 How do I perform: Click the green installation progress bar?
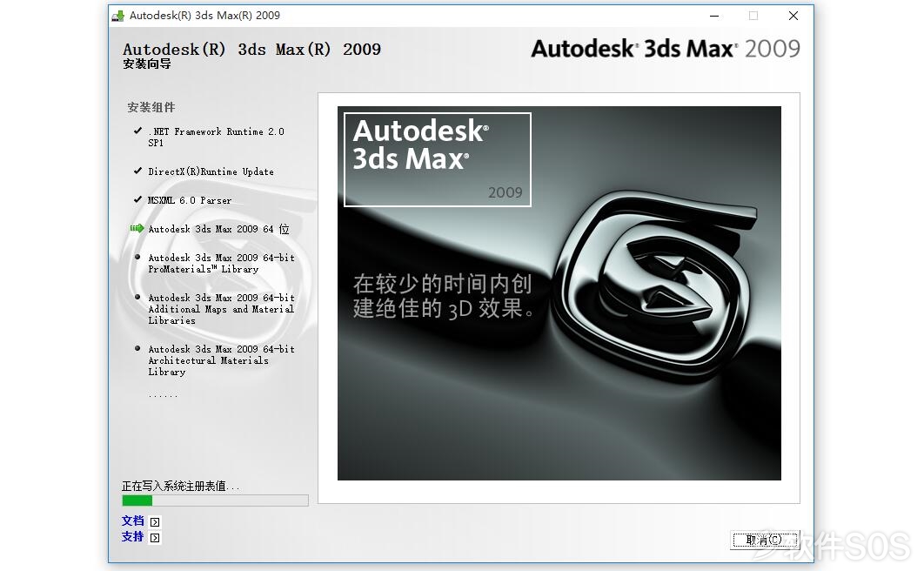pos(215,500)
